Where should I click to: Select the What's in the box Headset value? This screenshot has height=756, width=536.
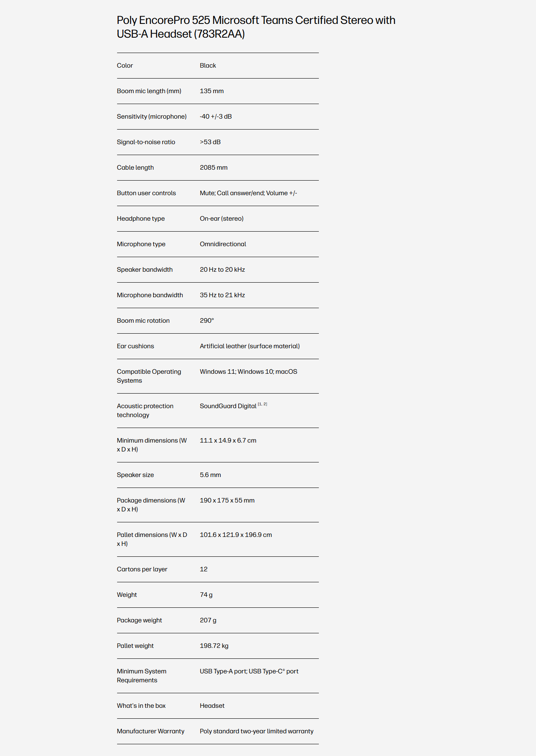coord(212,706)
